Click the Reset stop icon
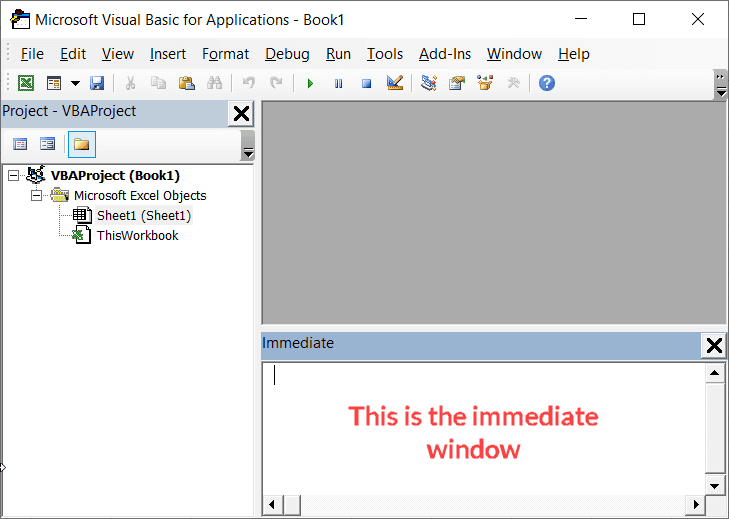This screenshot has width=729, height=519. tap(366, 84)
